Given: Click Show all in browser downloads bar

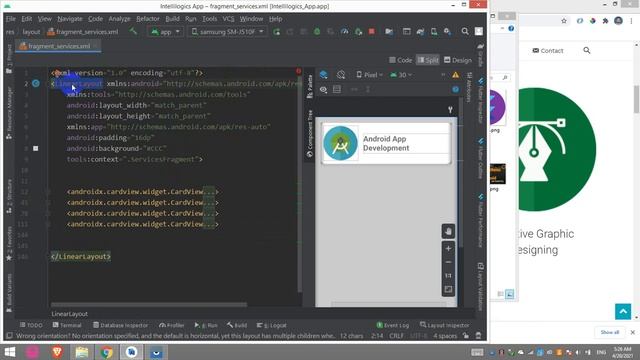Looking at the screenshot, I should pyautogui.click(x=610, y=332).
